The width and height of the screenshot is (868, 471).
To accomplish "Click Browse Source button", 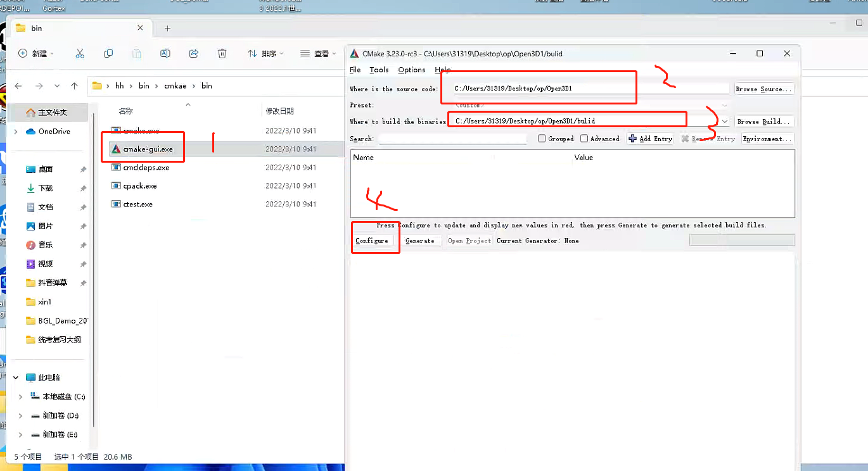I will [763, 89].
